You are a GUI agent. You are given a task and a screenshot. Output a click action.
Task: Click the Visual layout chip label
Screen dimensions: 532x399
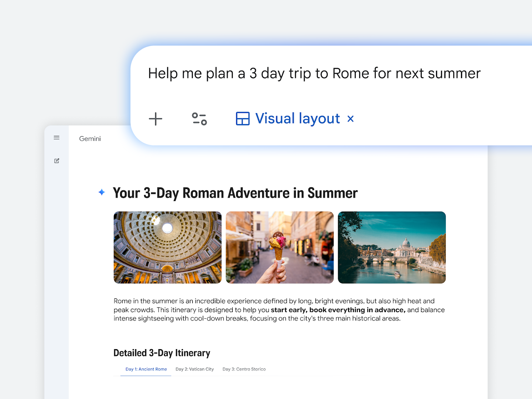coord(297,118)
